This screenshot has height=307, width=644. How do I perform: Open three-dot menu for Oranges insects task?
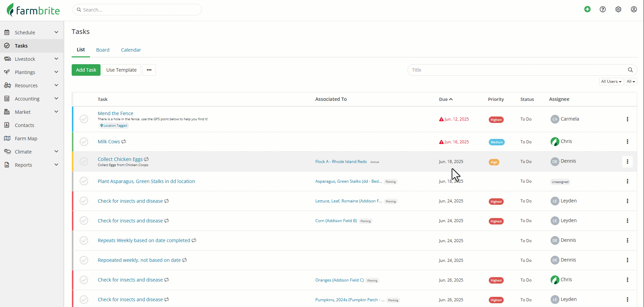point(627,280)
